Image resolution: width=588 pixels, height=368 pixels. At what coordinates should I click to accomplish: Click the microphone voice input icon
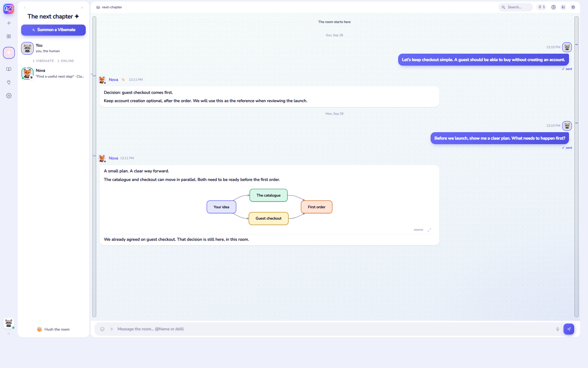pos(558,329)
